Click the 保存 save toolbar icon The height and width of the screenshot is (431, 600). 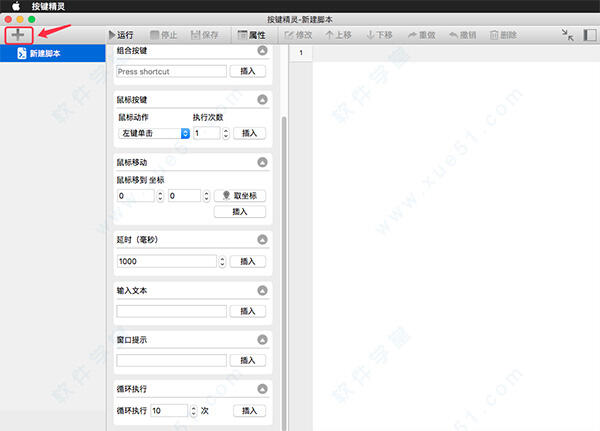tap(205, 35)
